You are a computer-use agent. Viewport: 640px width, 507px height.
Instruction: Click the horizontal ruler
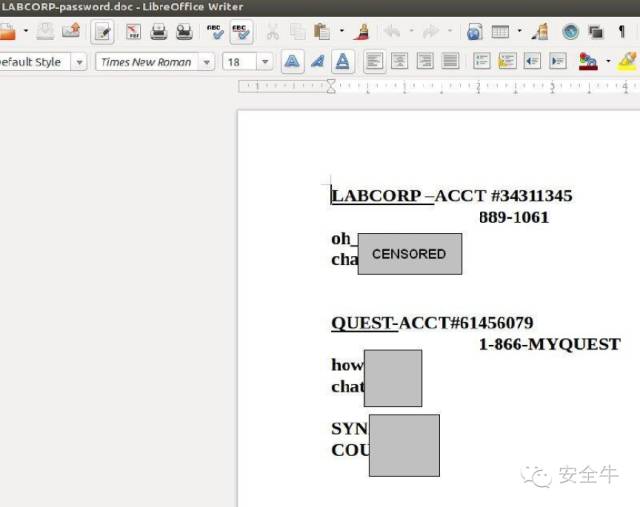pos(439,86)
